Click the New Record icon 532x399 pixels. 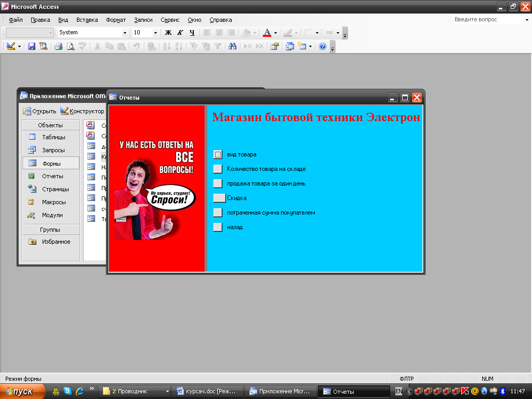(x=247, y=46)
